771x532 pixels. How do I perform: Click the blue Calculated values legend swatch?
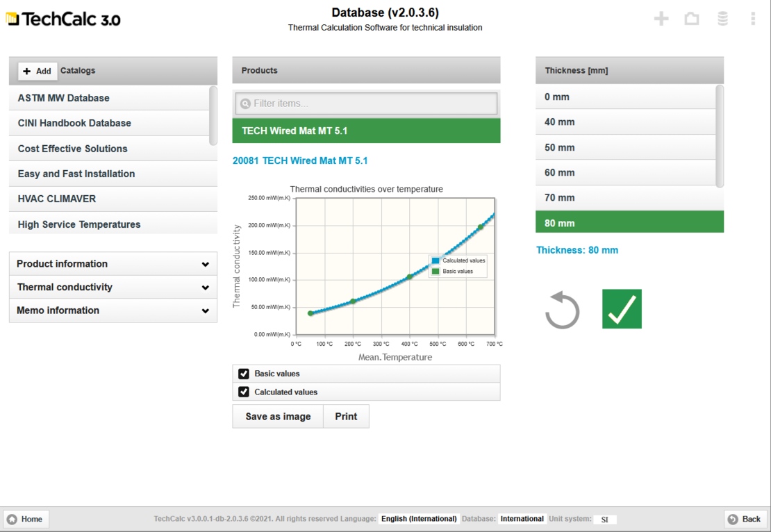click(436, 260)
